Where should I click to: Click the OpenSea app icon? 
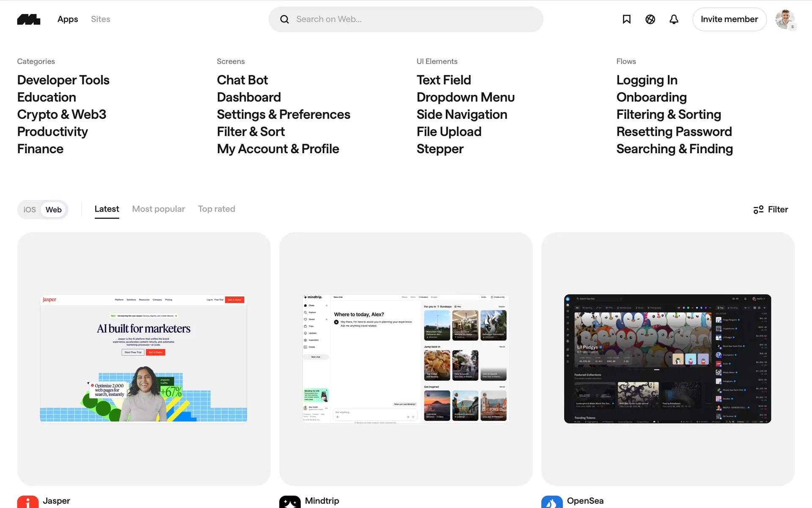[x=551, y=502]
